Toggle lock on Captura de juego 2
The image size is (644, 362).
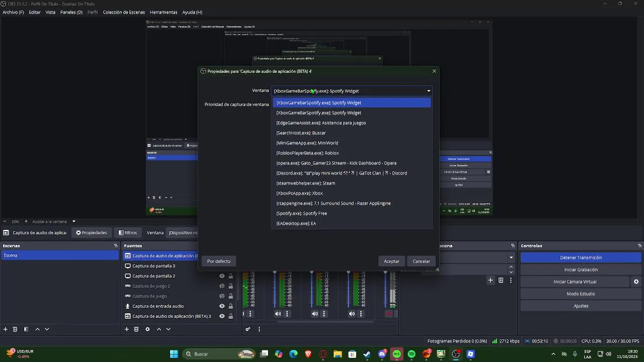(231, 286)
